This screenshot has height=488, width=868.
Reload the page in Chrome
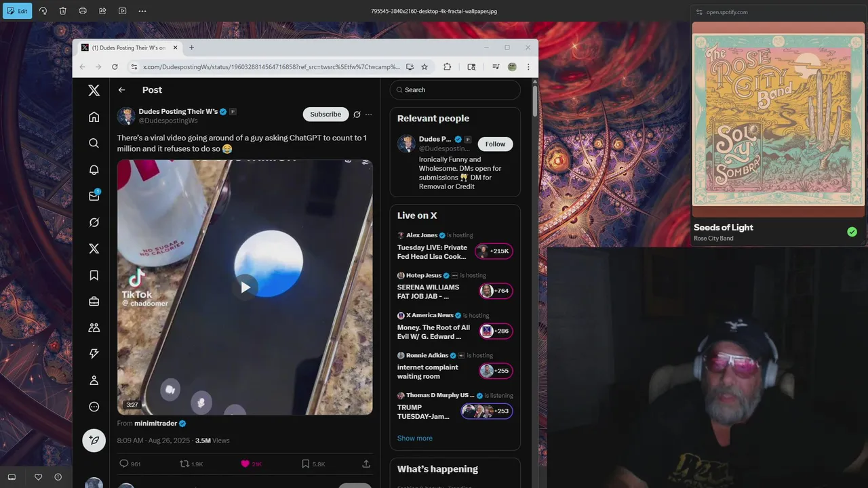115,66
